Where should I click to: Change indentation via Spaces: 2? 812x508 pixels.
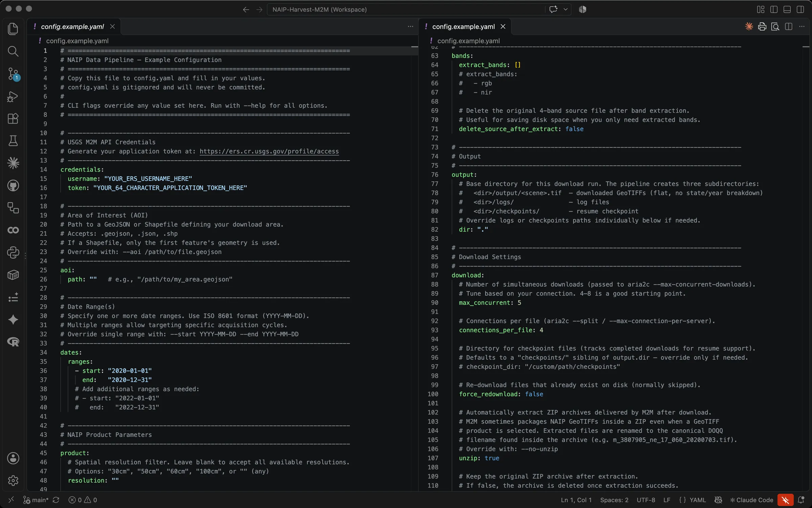pyautogui.click(x=614, y=500)
